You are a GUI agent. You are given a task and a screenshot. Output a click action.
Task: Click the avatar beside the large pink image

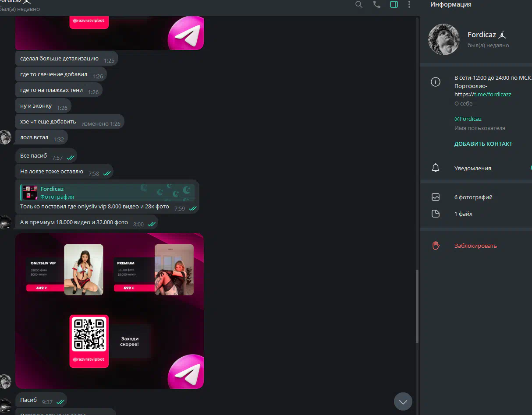5,381
